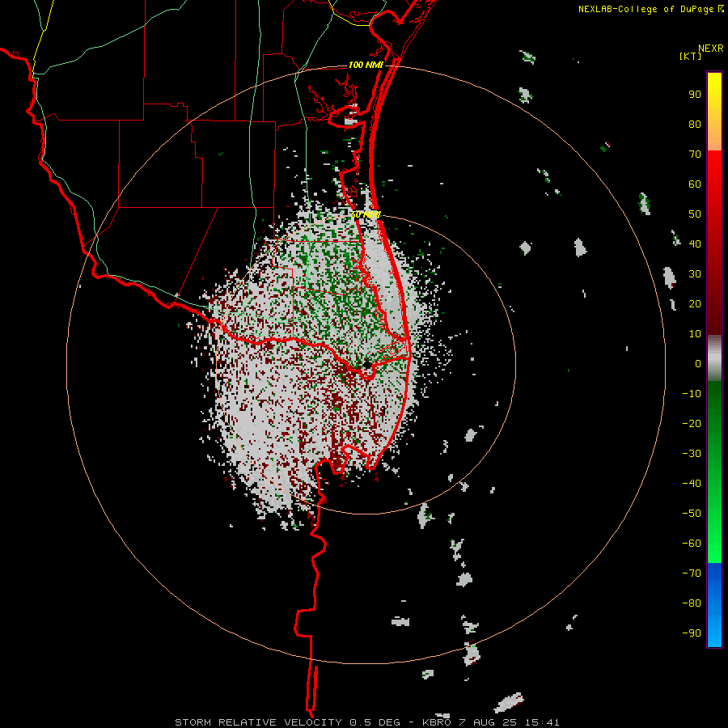Click the 100 NMI range ring label
728x728 pixels.
point(366,65)
